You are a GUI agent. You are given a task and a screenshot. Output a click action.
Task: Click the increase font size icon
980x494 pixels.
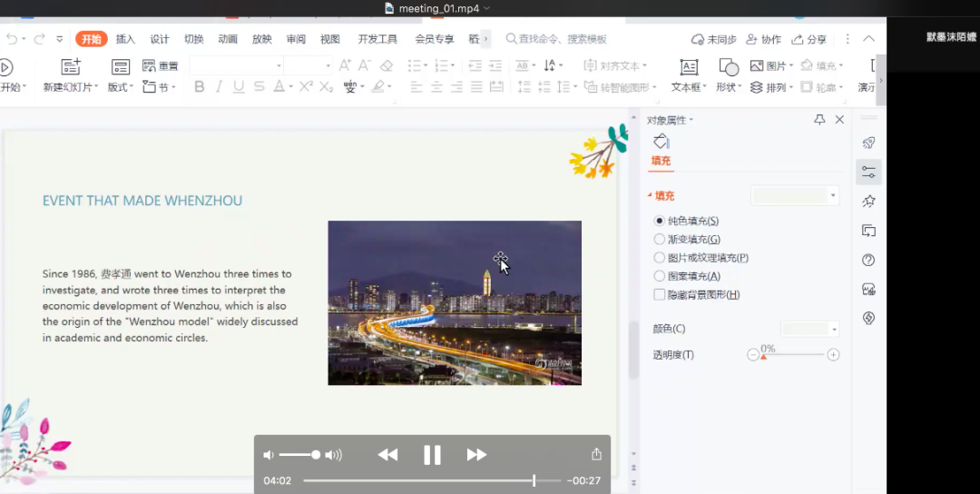(345, 65)
